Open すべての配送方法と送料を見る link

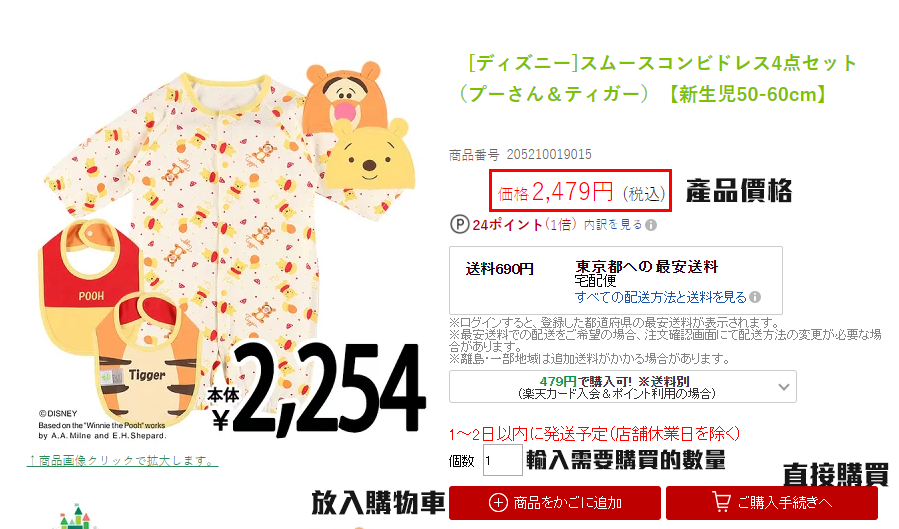(x=660, y=297)
